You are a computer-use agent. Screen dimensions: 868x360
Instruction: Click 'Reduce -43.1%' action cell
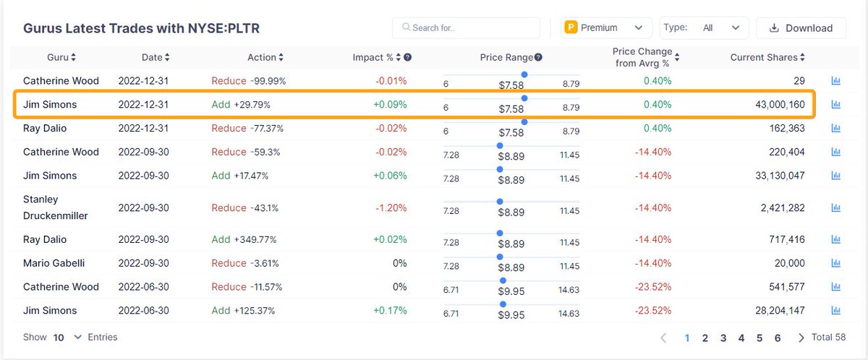tap(244, 207)
